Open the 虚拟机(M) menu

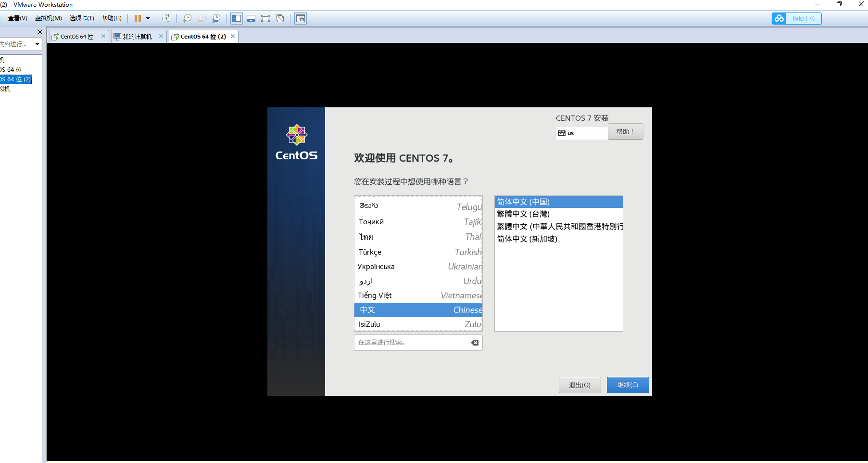(x=48, y=18)
